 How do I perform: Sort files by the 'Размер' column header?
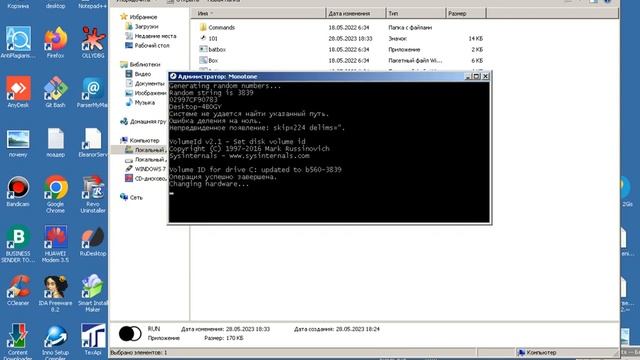tap(466, 13)
